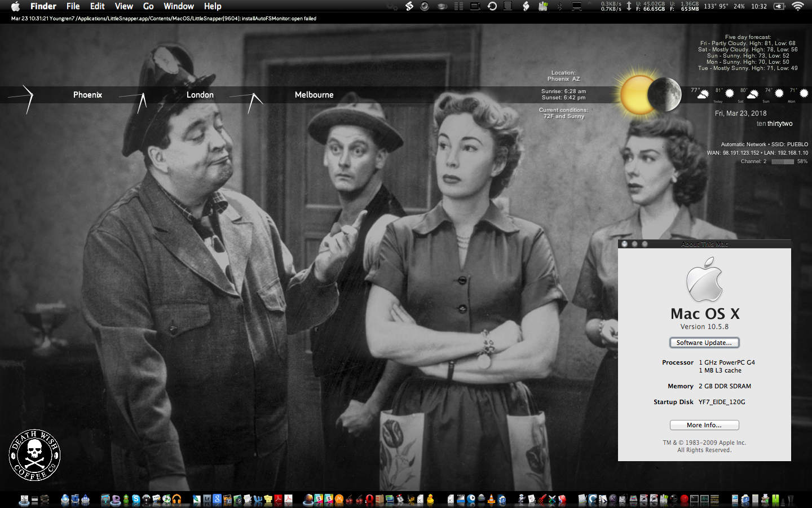Viewport: 812px width, 508px height.
Task: Click the 24% indicator in the menu bar
Action: click(739, 6)
